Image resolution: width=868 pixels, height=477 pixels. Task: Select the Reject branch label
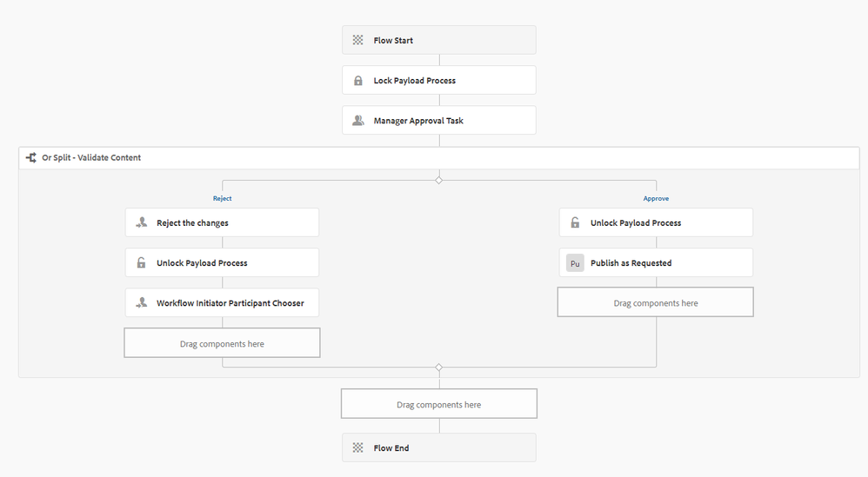pos(223,198)
